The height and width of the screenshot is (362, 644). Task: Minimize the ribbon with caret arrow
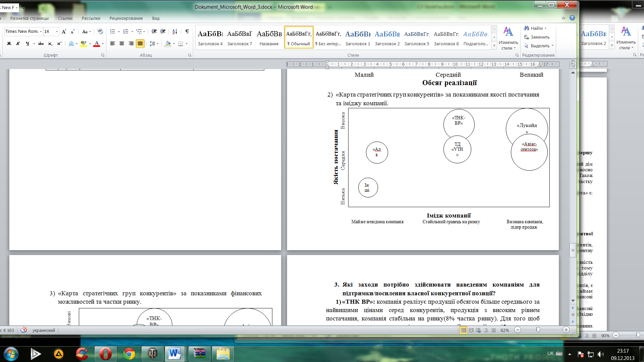click(563, 18)
